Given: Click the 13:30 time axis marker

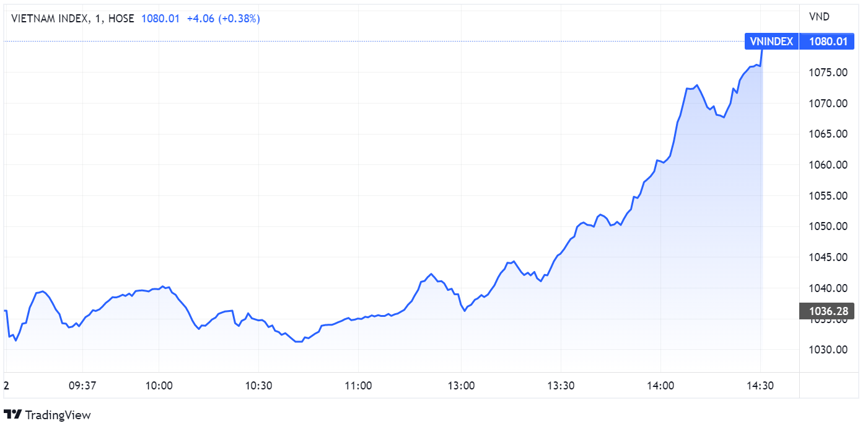Looking at the screenshot, I should pyautogui.click(x=561, y=385).
